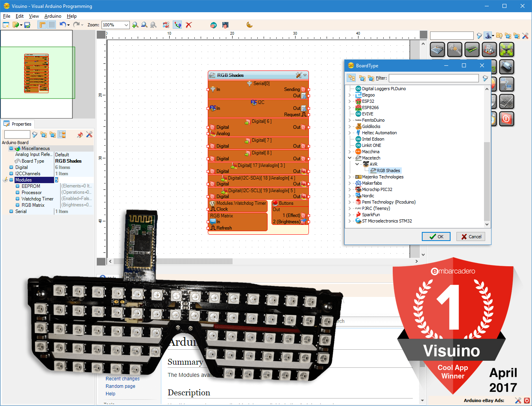This screenshot has width=532, height=406.
Task: Click the Zoom In magnifier icon
Action: [135, 25]
